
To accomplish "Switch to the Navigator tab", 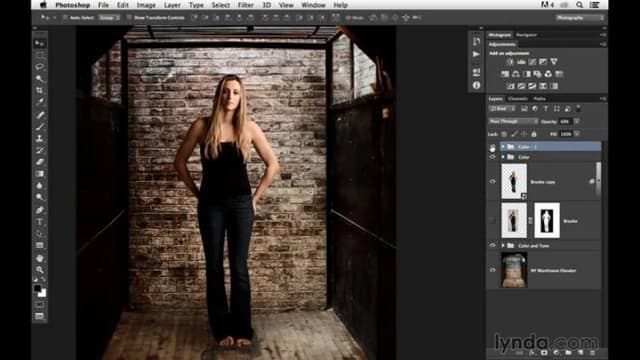I will [526, 35].
